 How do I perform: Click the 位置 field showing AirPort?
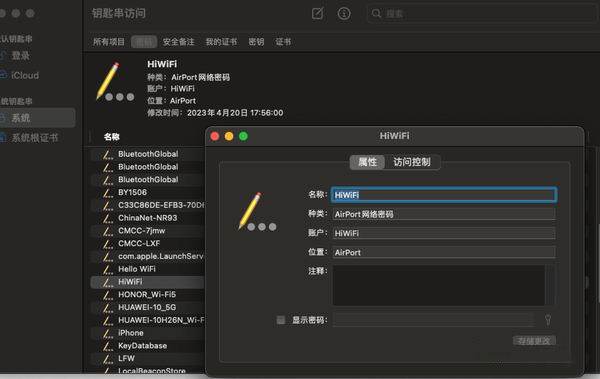click(x=444, y=252)
